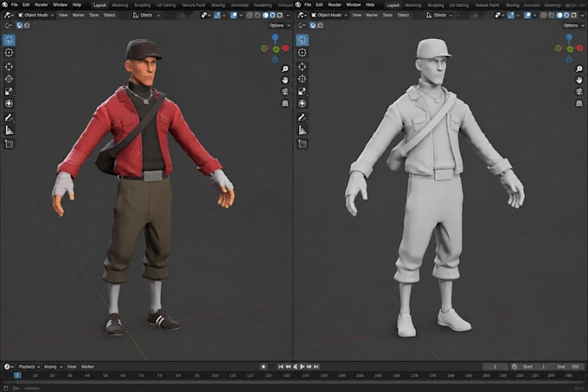Open Object Mode dropdown in right window

[x=329, y=16]
